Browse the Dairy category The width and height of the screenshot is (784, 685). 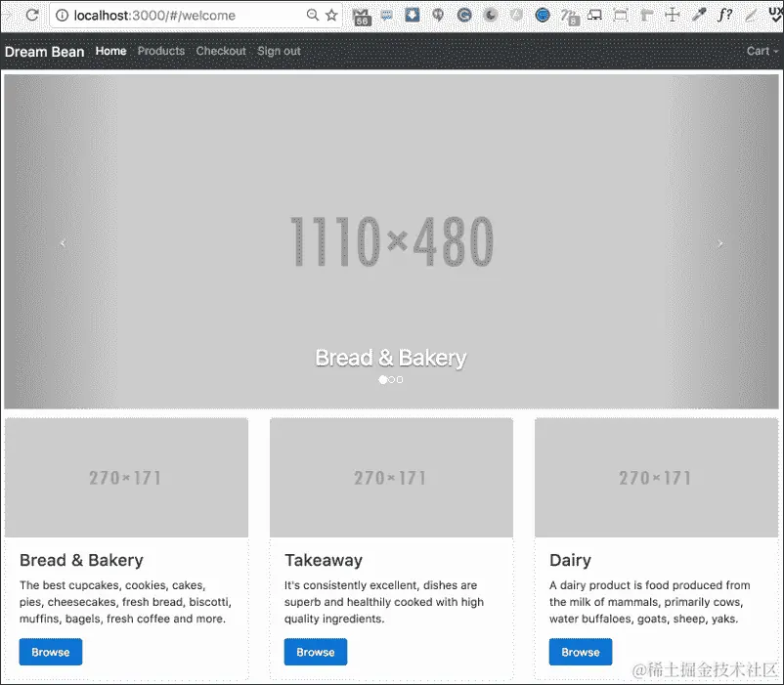click(581, 652)
